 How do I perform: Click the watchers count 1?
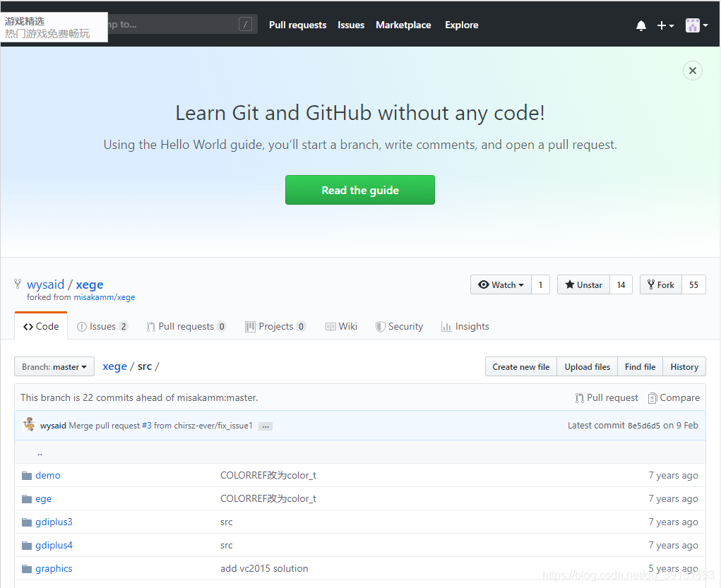point(540,284)
